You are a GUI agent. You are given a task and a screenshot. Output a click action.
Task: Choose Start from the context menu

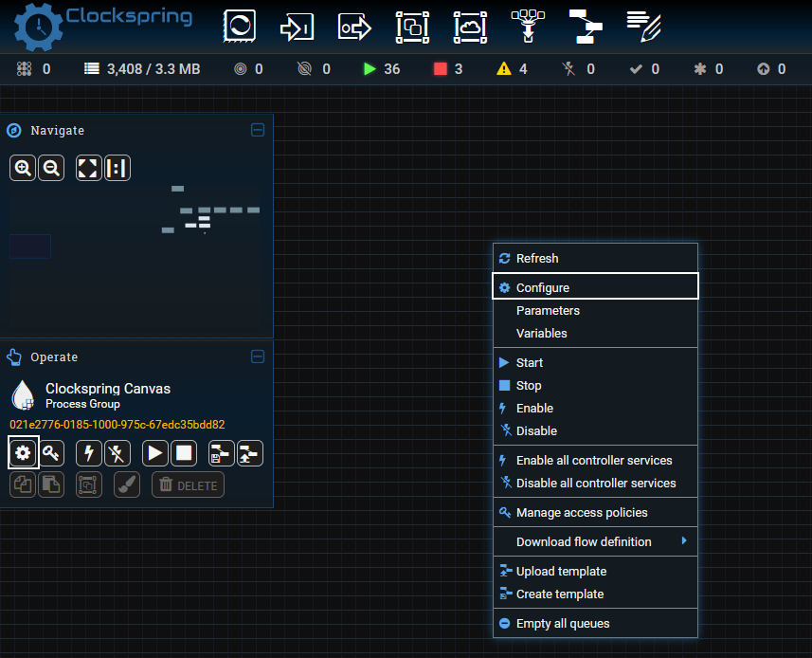tap(595, 363)
